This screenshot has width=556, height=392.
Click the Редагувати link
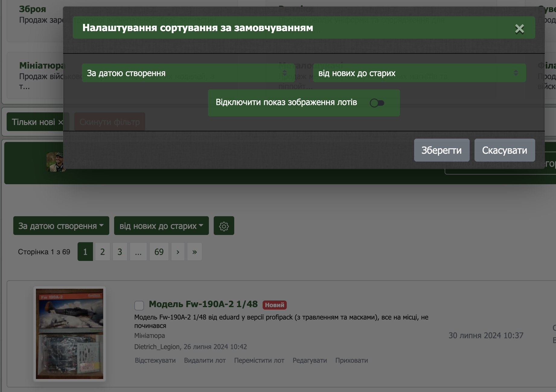[x=310, y=360]
